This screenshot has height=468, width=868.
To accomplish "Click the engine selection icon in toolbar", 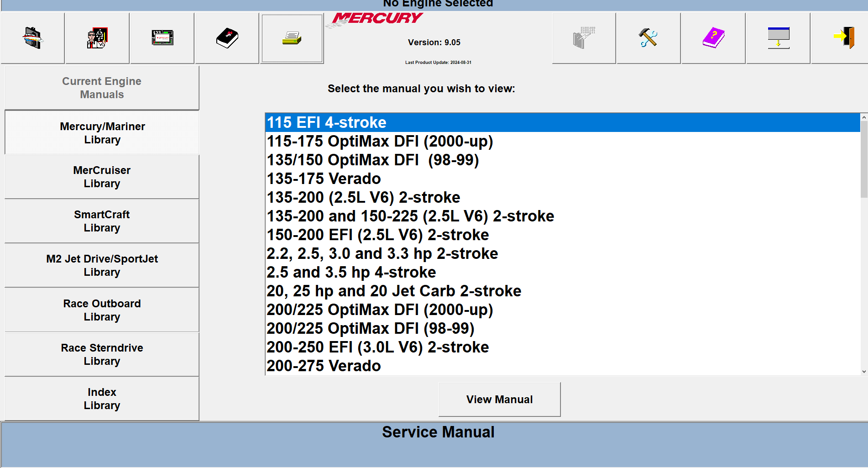I will pos(32,38).
